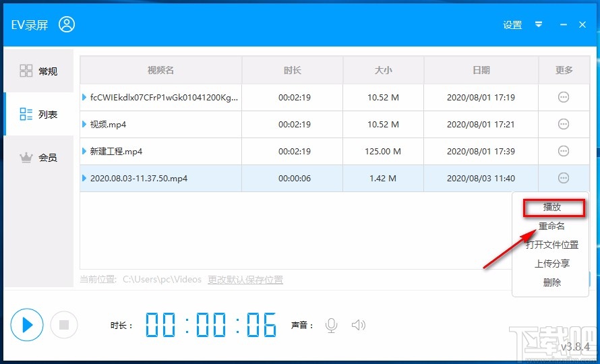Choose 上传分享 in the context menu

(x=551, y=264)
